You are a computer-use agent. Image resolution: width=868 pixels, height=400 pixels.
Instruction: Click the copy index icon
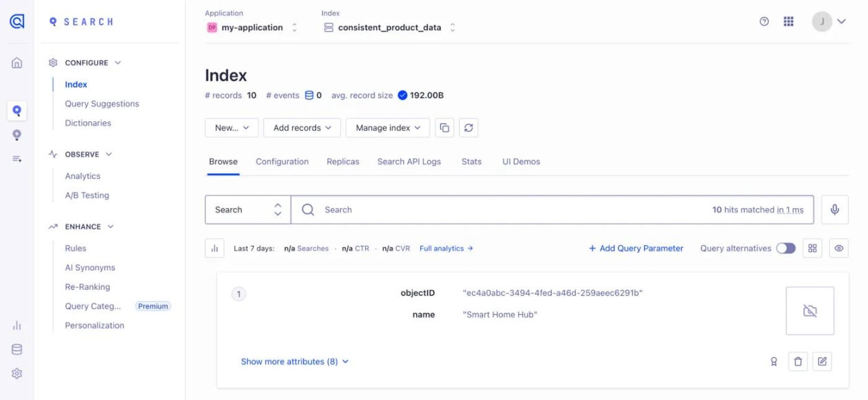pos(444,128)
